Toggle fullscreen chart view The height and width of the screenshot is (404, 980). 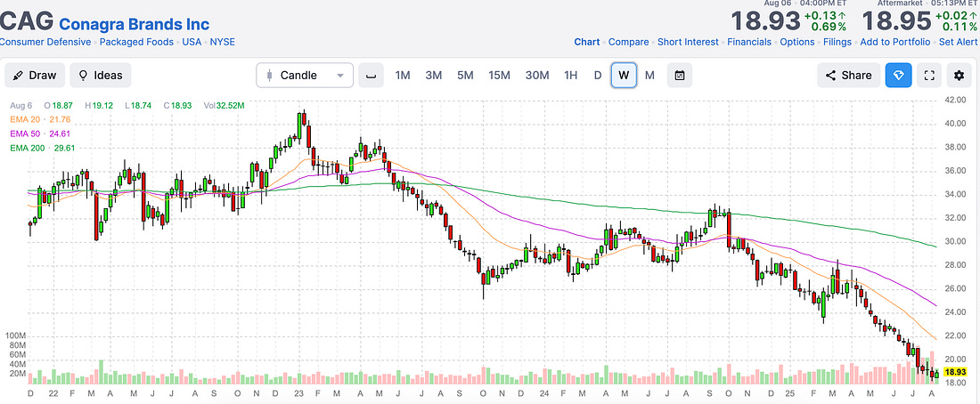pos(929,76)
